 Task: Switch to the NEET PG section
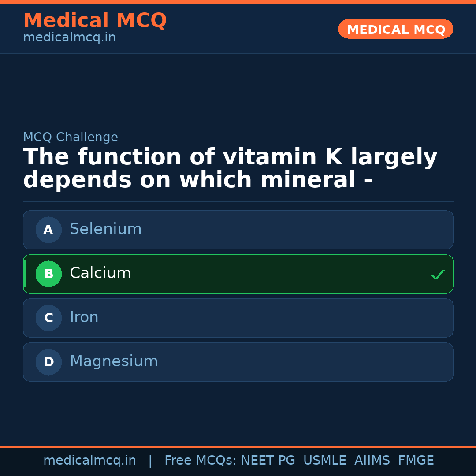(x=268, y=460)
